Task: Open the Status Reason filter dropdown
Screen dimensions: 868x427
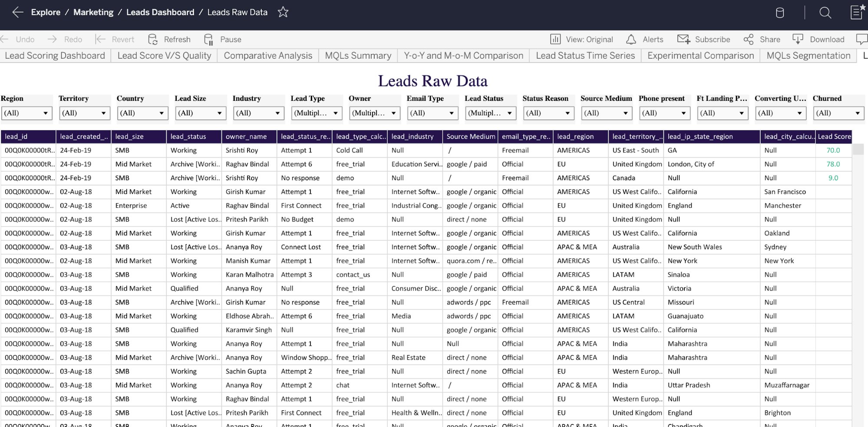Action: tap(549, 113)
